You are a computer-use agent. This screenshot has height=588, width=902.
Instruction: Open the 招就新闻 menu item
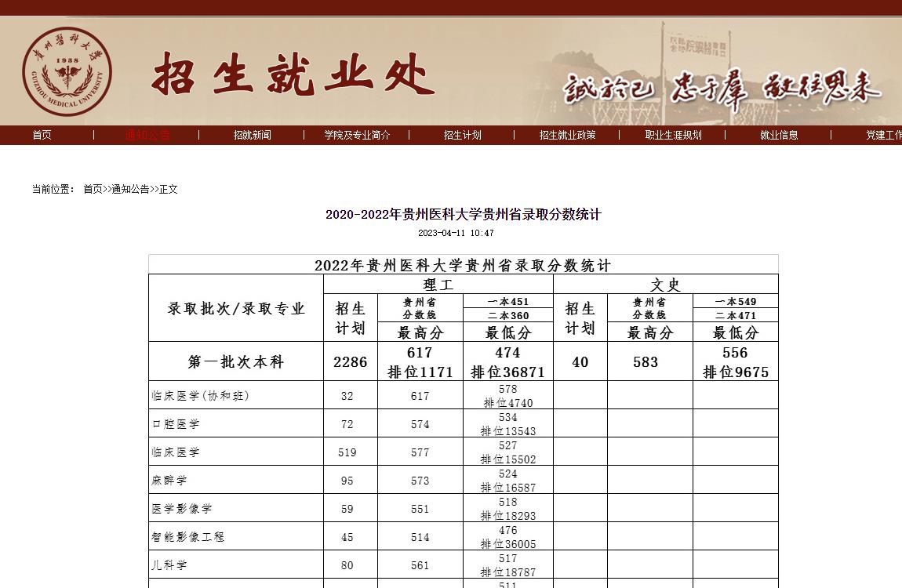(x=252, y=135)
